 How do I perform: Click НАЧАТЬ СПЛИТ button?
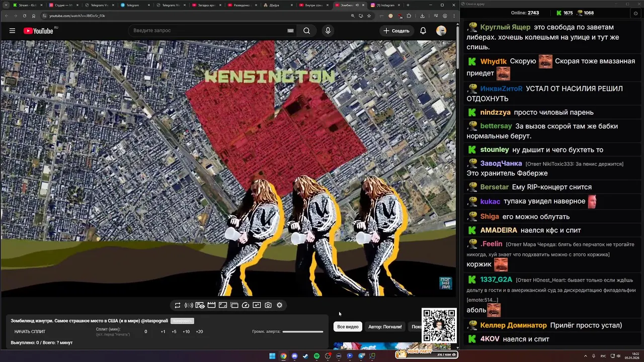(x=30, y=332)
